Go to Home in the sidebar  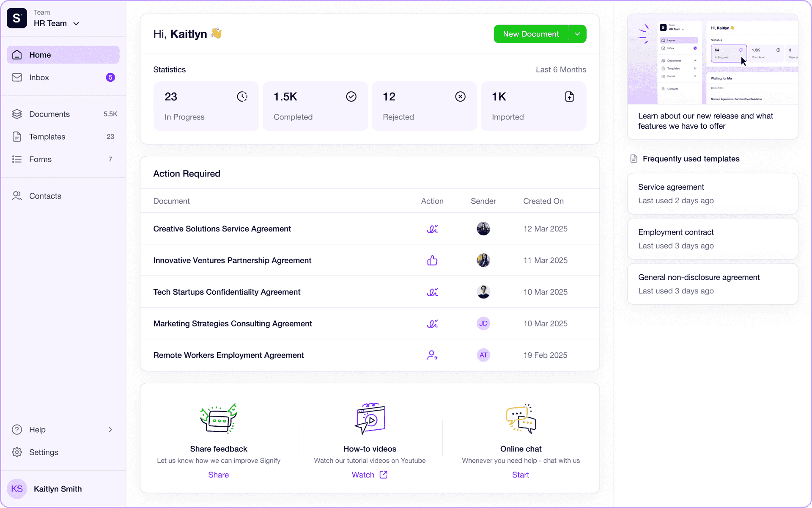63,55
